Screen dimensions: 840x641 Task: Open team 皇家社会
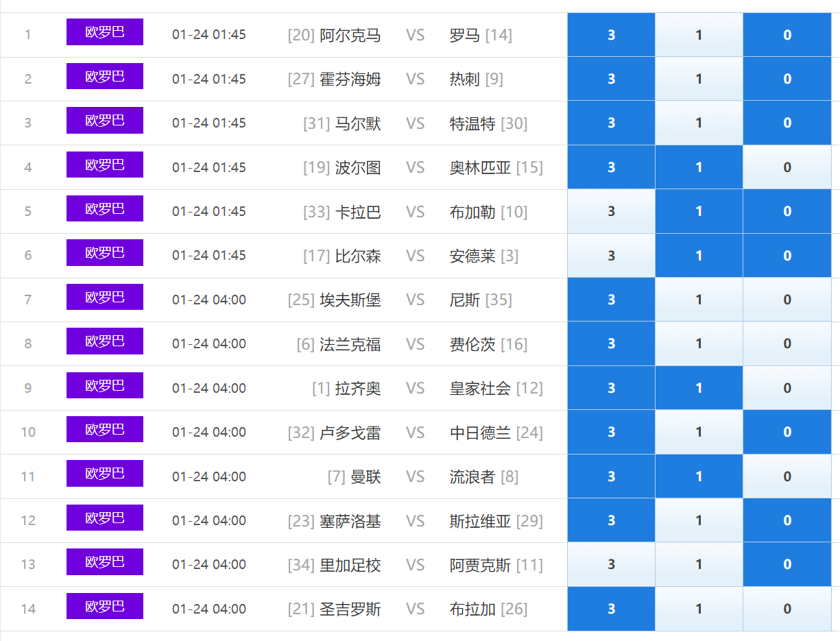pyautogui.click(x=480, y=389)
